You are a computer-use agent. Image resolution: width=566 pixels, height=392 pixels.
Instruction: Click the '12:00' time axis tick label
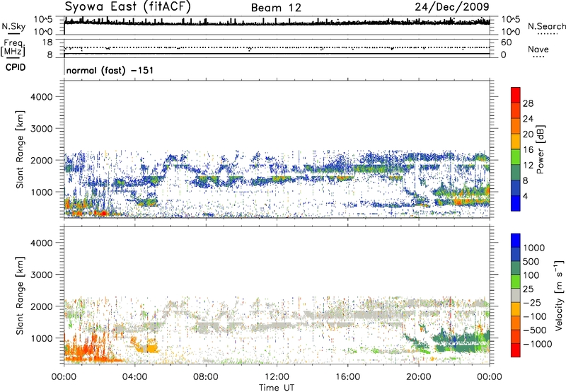point(277,377)
